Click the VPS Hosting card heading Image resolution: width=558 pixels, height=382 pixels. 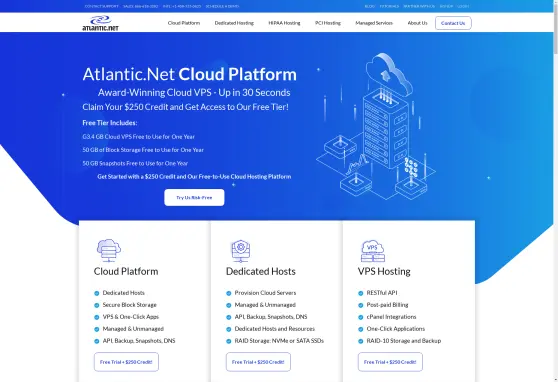click(x=384, y=271)
